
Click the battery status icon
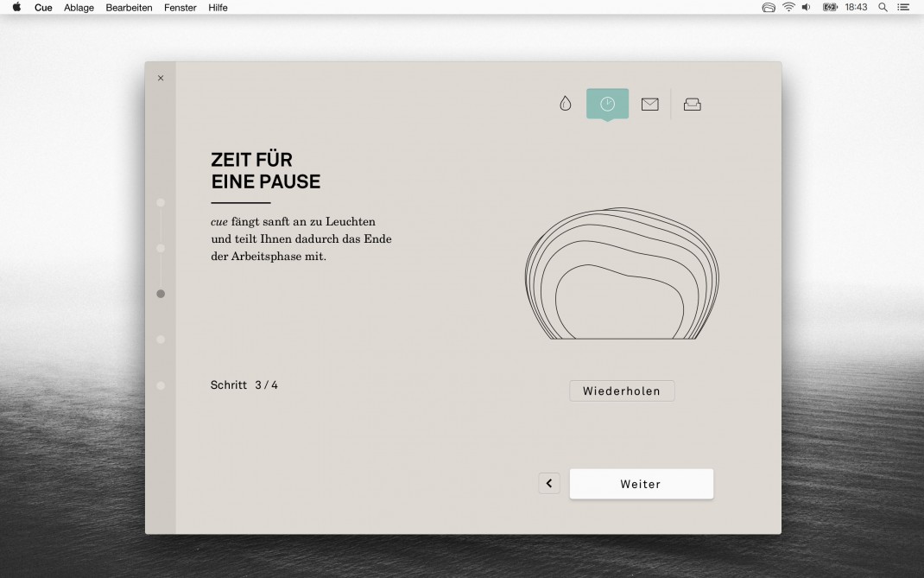tap(830, 7)
